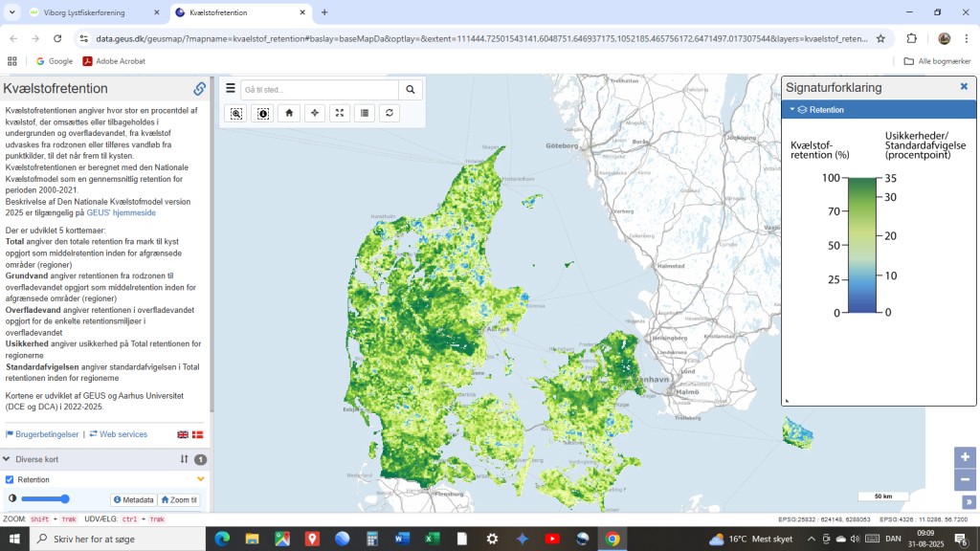Open the Metadata button for Retention
Screen dimensions: 980x551
tap(133, 499)
